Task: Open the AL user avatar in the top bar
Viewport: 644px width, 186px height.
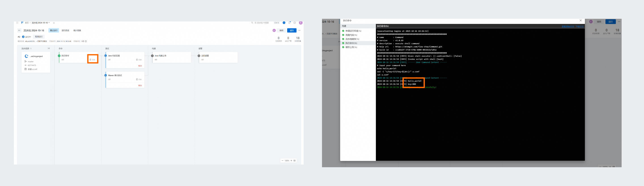Action: pos(301,23)
